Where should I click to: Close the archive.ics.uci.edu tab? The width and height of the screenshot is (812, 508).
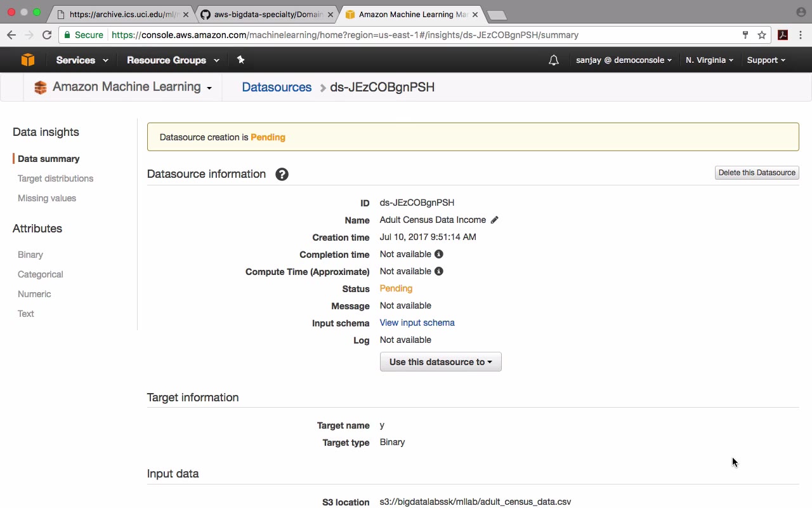186,14
